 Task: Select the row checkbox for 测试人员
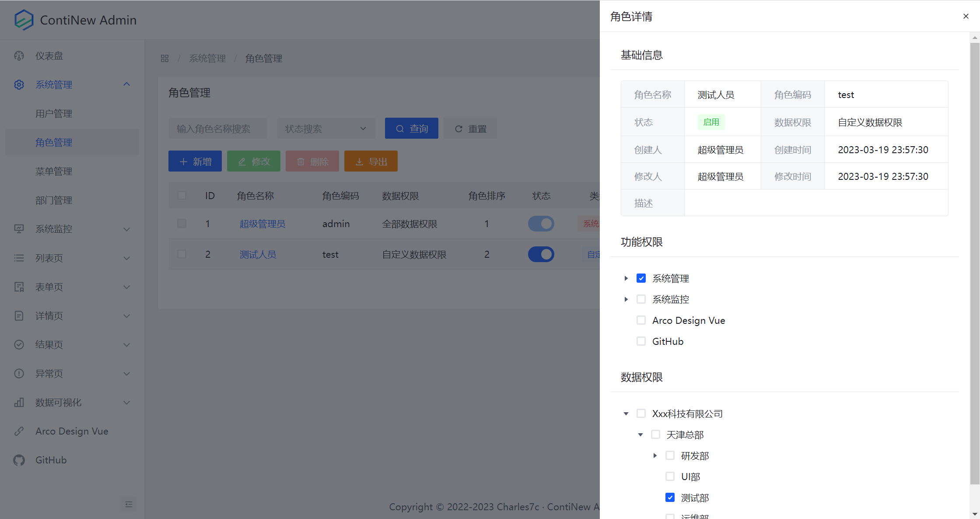(x=182, y=254)
